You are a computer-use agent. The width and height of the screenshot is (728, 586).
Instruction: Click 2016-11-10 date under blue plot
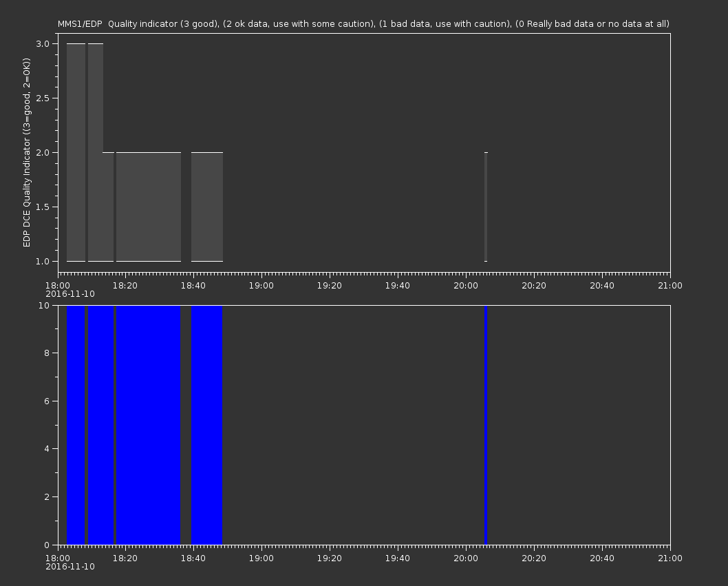[70, 567]
